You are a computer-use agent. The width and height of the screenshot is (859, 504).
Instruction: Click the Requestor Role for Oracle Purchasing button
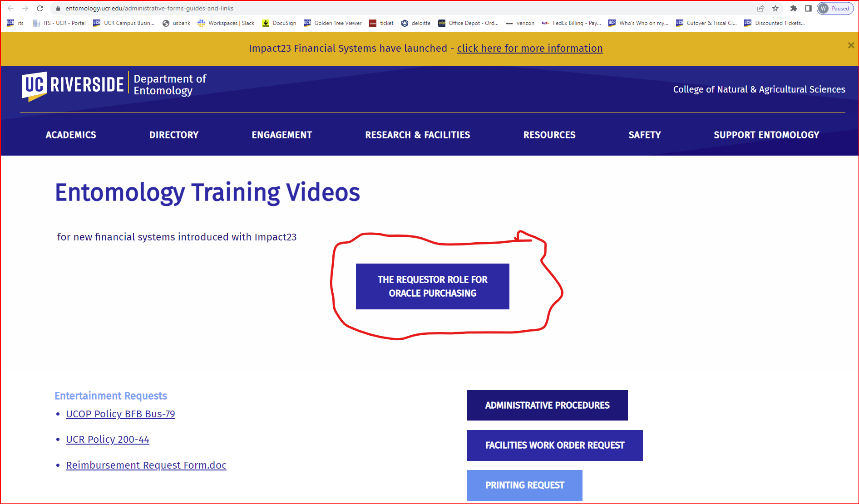tap(432, 286)
